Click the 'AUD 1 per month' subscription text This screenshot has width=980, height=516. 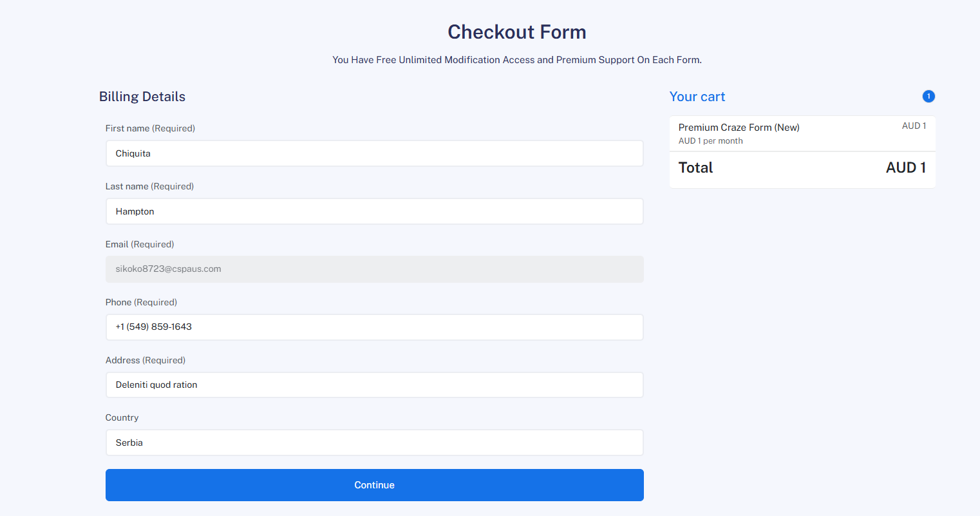click(710, 141)
